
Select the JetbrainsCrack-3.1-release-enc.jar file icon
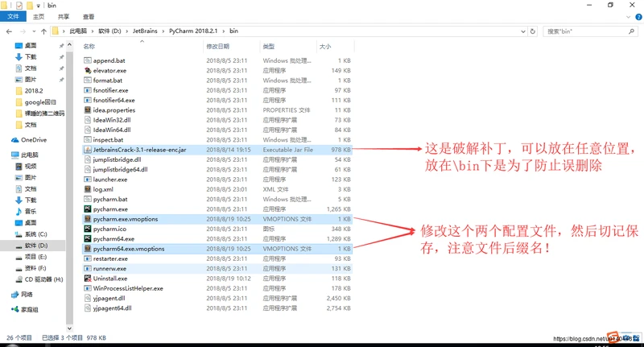(88, 150)
